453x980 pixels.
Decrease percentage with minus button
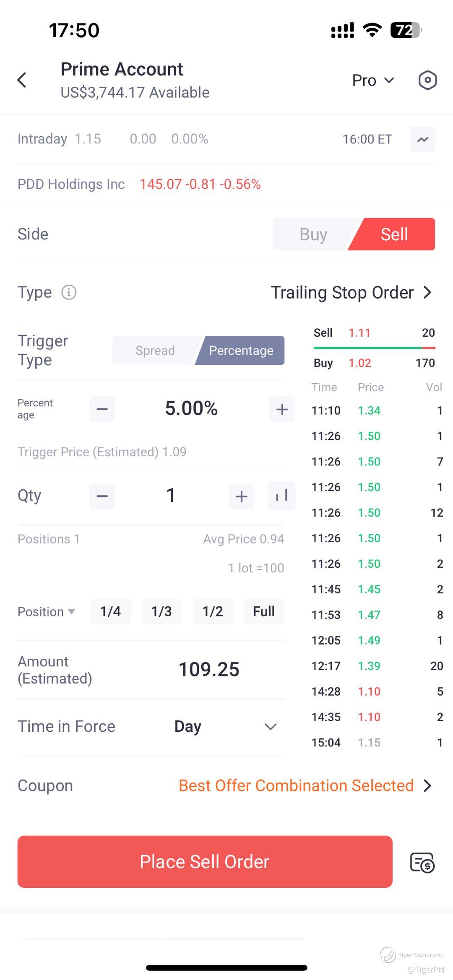point(102,409)
